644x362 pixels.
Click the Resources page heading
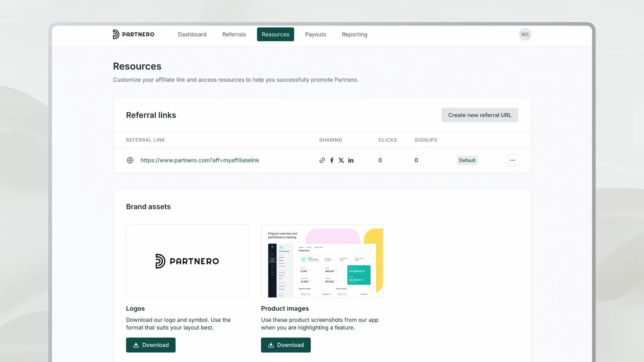[x=137, y=66]
